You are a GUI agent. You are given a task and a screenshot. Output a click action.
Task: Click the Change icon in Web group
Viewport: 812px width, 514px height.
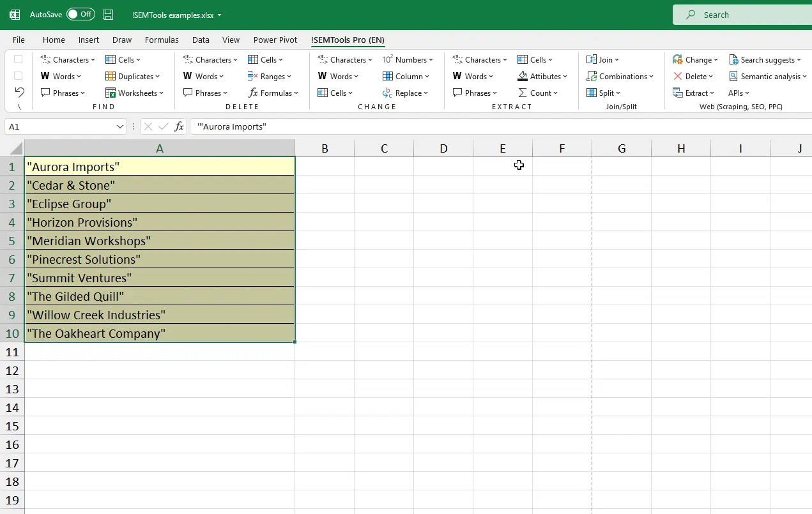[678, 59]
